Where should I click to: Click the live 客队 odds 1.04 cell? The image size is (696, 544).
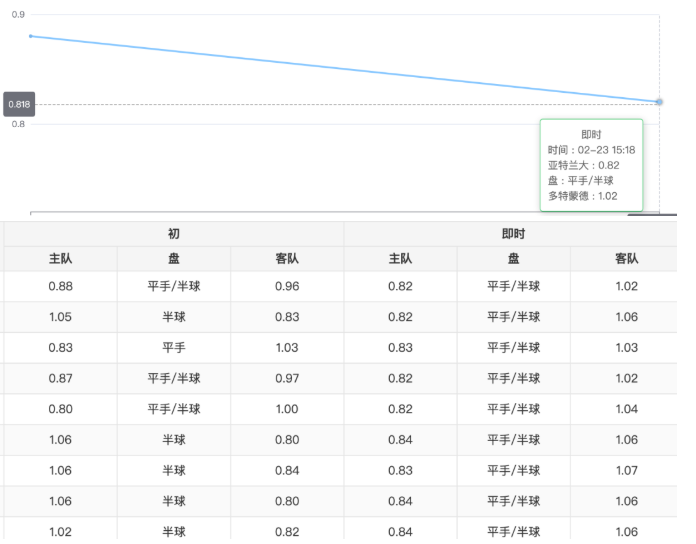point(626,409)
